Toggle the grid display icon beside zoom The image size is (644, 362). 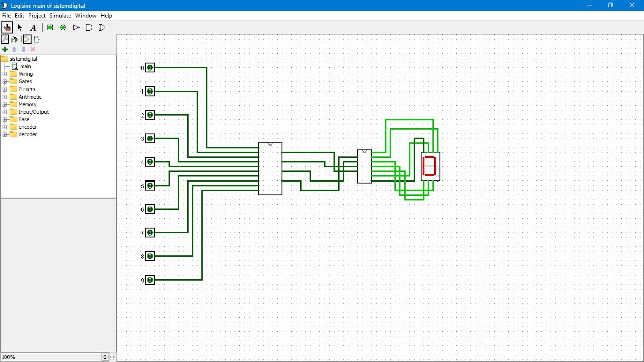pos(113,357)
